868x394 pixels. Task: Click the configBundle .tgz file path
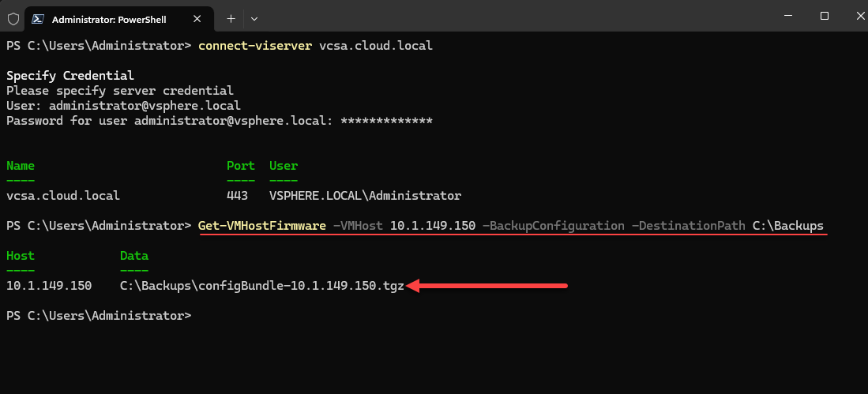click(x=261, y=286)
